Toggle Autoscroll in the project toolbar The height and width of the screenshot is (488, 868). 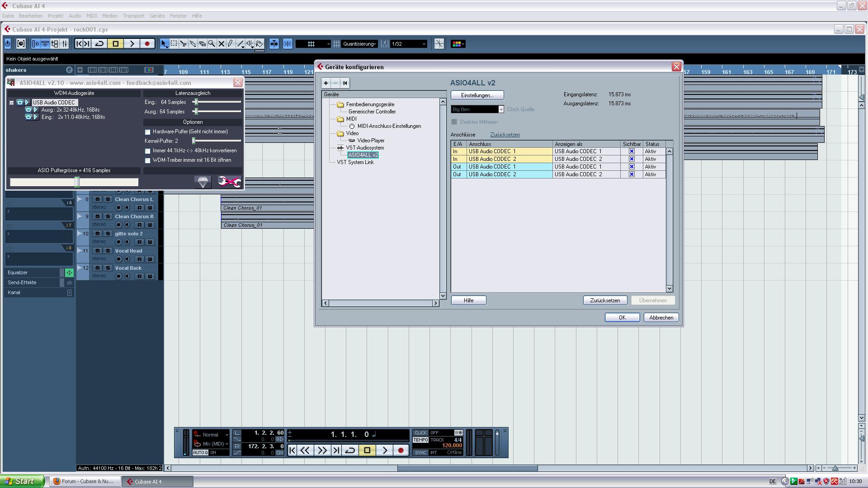(x=274, y=44)
